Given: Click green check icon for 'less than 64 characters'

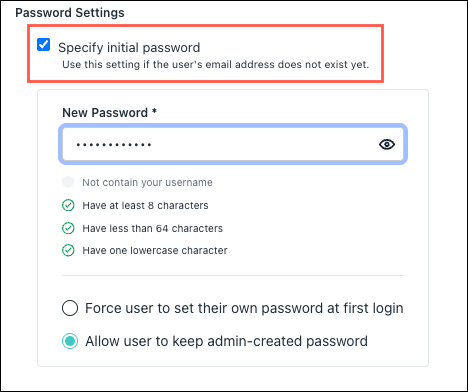Looking at the screenshot, I should point(68,228).
